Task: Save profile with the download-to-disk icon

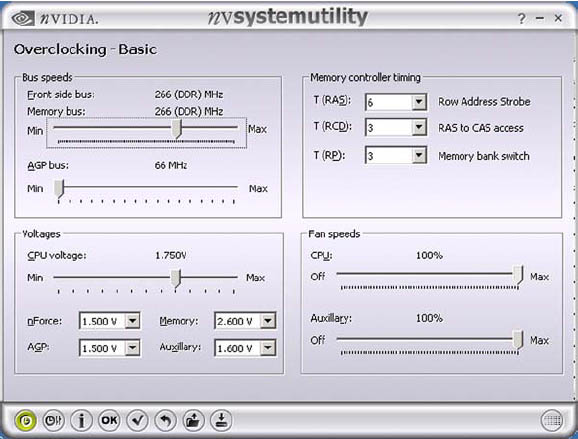Action: click(x=221, y=420)
